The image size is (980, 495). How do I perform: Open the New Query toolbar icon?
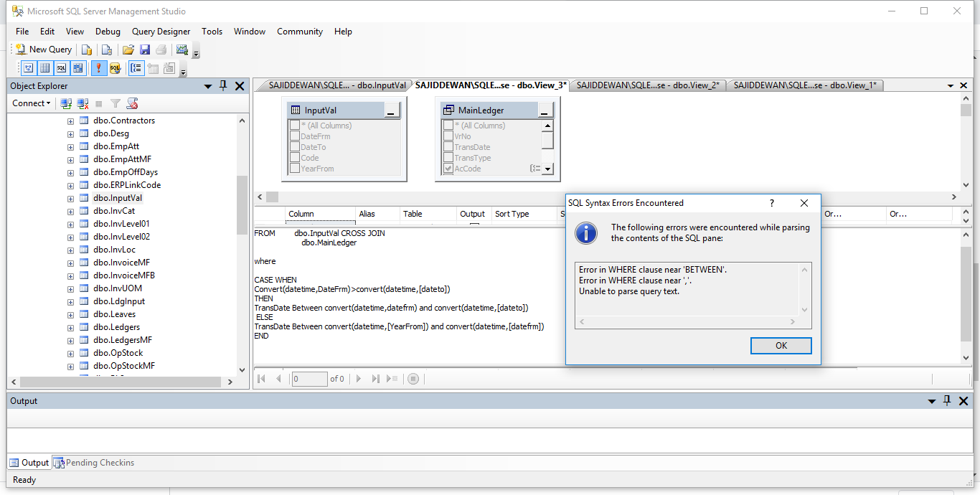click(x=43, y=49)
